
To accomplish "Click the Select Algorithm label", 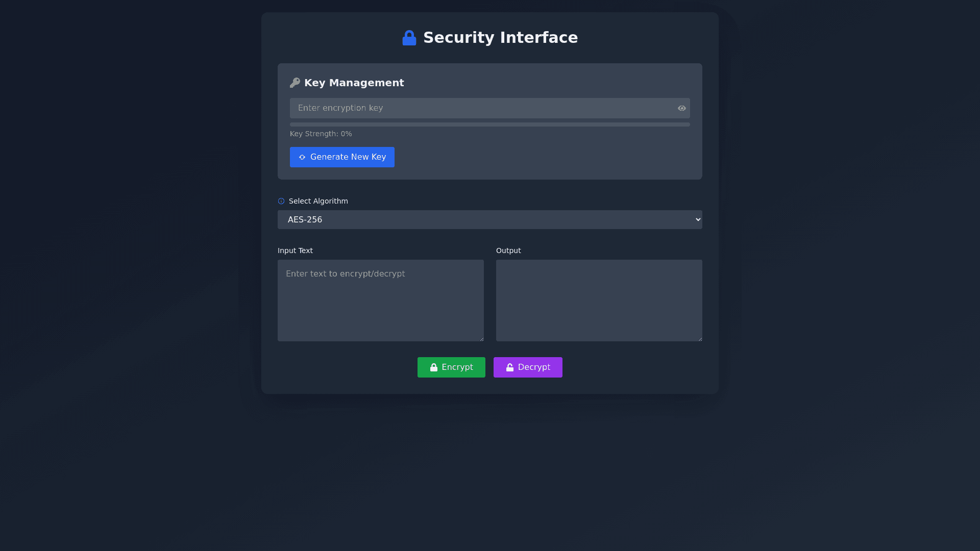I will 318,202.
